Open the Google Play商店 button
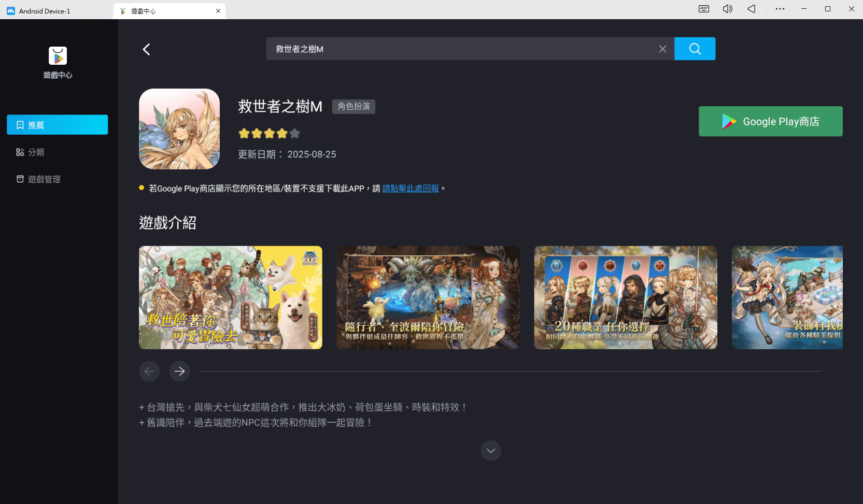 (x=770, y=121)
